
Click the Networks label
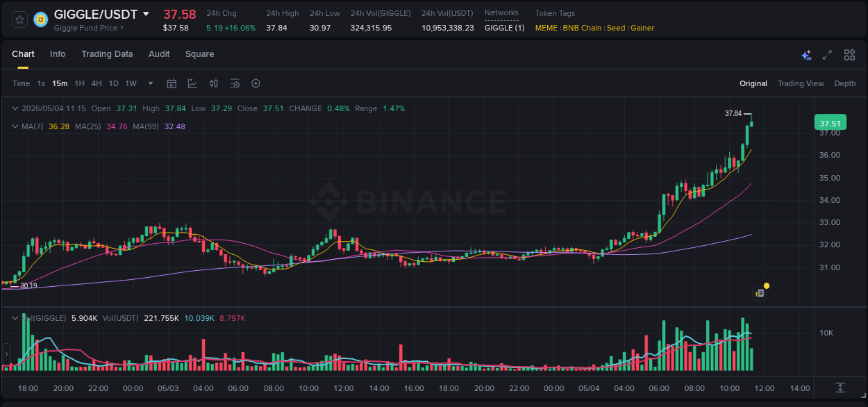coord(501,13)
